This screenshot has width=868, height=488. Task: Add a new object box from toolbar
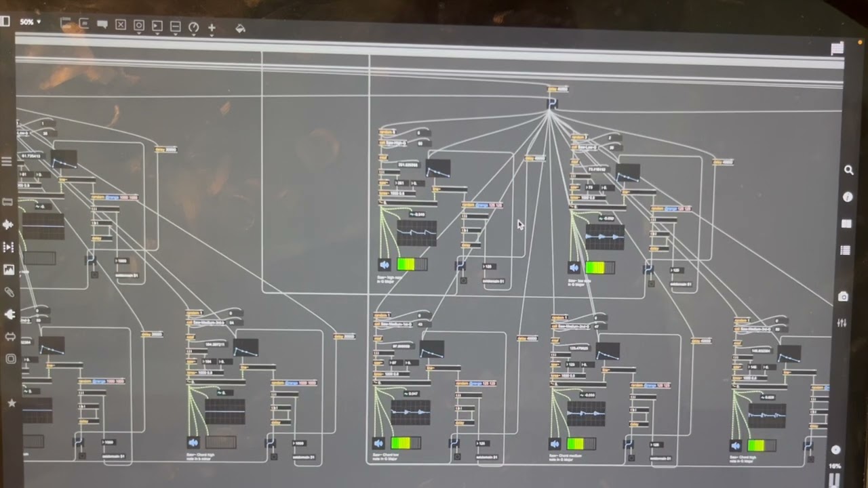point(66,24)
